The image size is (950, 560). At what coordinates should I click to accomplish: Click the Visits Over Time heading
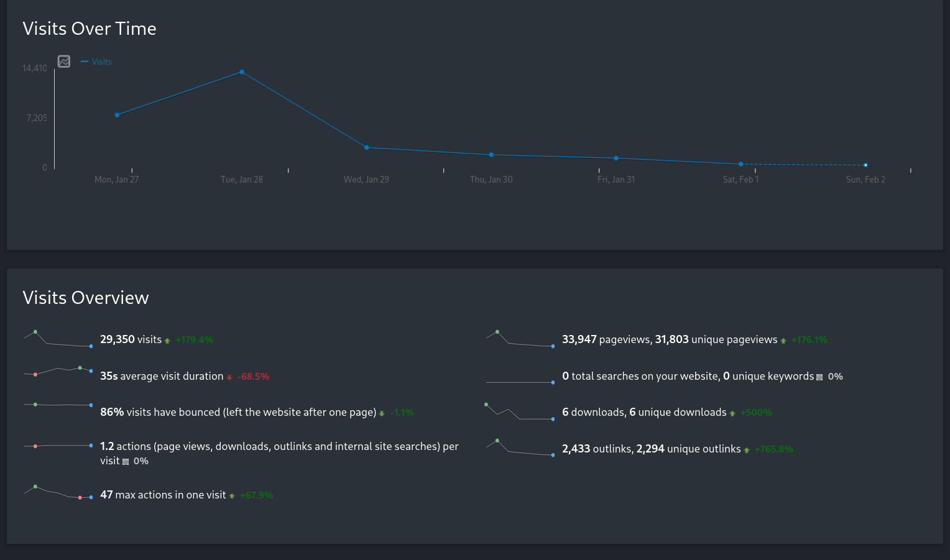(x=90, y=29)
